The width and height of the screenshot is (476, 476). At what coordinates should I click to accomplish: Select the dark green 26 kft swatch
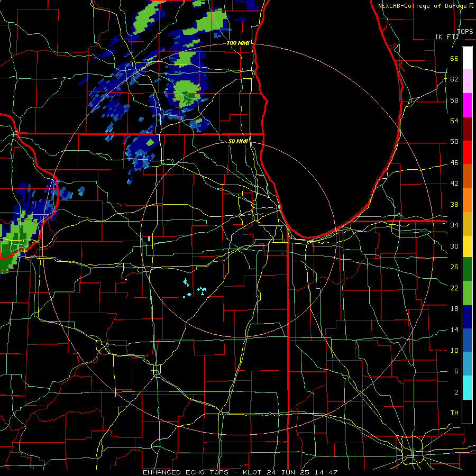point(467,270)
